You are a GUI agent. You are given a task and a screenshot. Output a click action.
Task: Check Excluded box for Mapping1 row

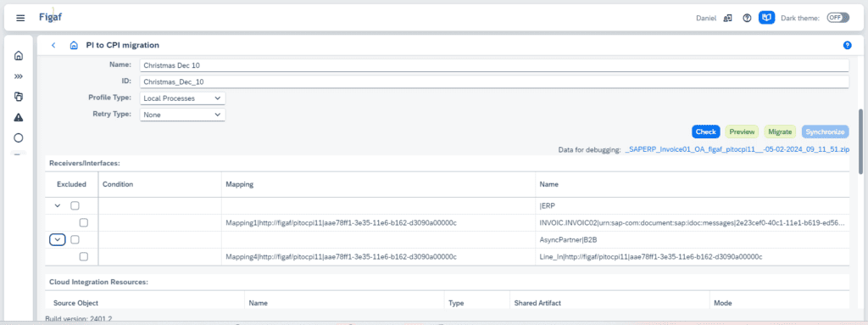click(x=83, y=223)
